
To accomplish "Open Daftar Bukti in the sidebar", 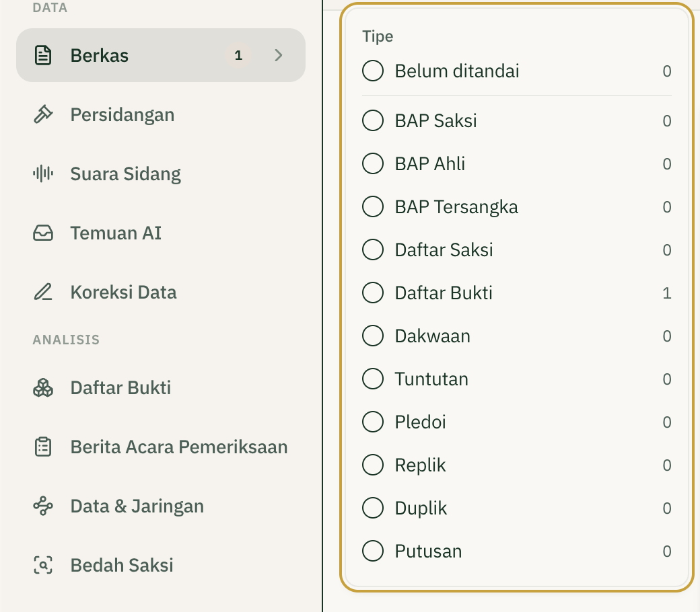I will tap(161, 387).
